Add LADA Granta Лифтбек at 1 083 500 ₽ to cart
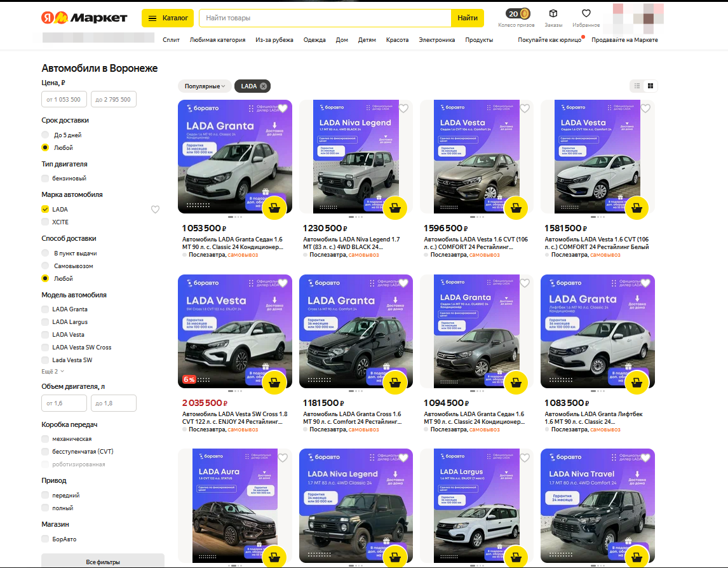 pyautogui.click(x=637, y=382)
